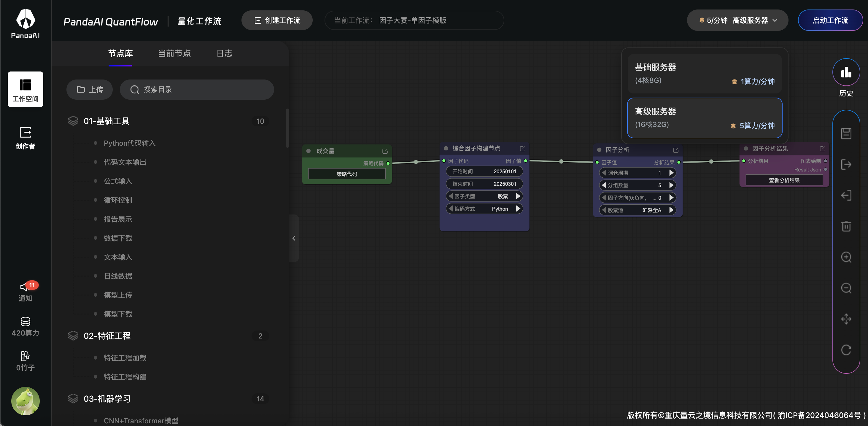Open 通知 notifications megaphone icon
This screenshot has width=868, height=426.
[x=26, y=292]
